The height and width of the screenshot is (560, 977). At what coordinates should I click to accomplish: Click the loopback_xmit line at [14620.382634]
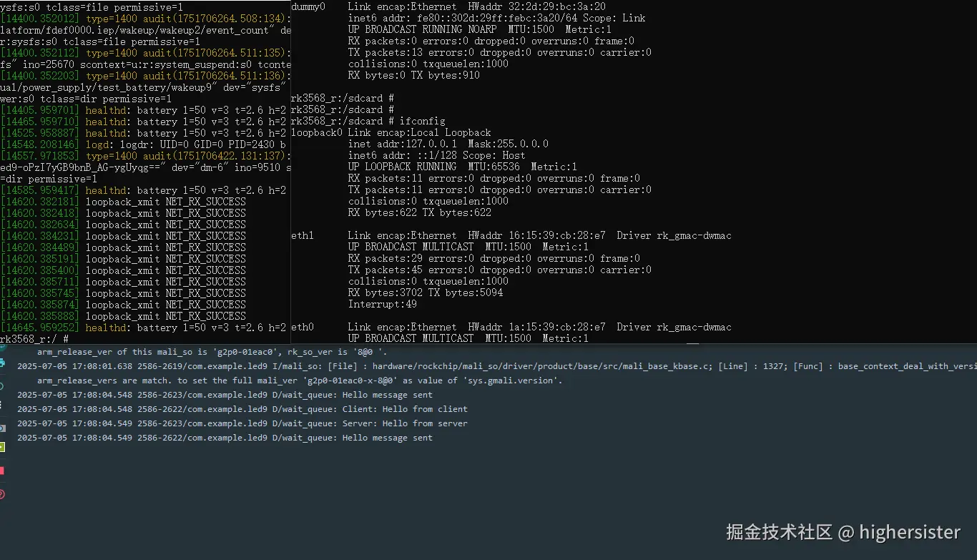pos(123,225)
